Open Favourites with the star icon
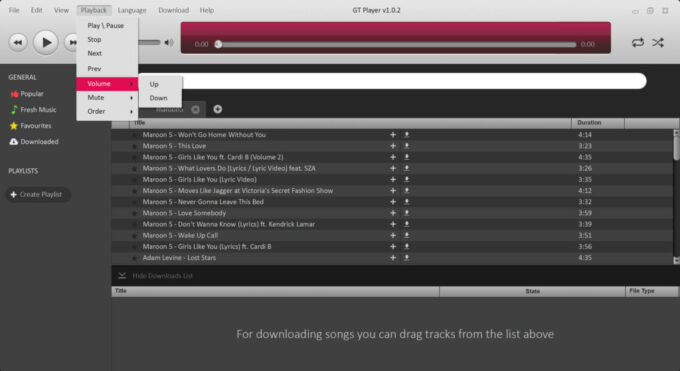680x371 pixels. tap(30, 126)
